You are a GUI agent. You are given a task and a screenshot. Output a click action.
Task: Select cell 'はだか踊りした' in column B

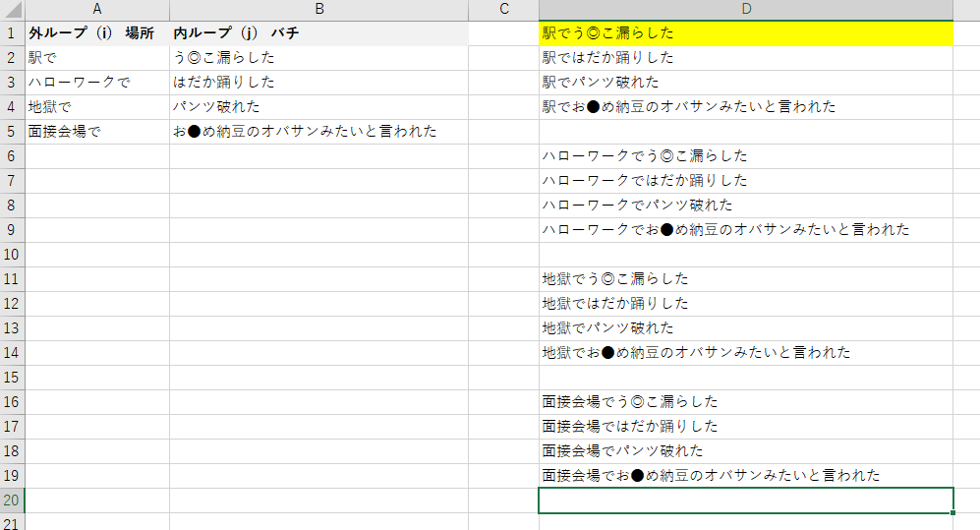[318, 83]
